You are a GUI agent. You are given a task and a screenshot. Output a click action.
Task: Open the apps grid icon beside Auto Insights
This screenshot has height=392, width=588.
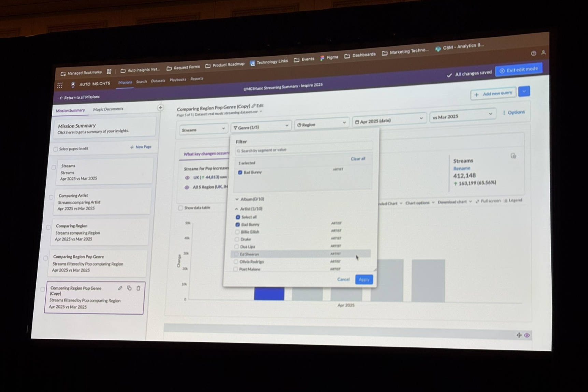[x=60, y=85]
